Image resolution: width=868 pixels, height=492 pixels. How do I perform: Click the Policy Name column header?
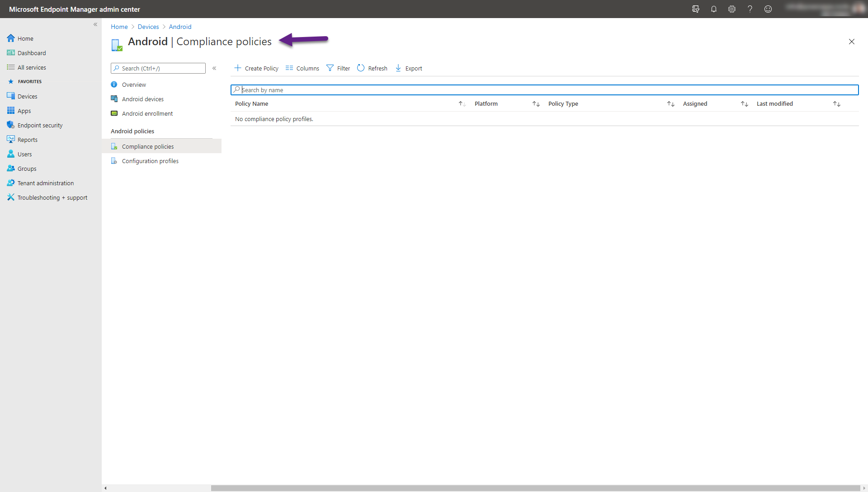click(x=251, y=104)
